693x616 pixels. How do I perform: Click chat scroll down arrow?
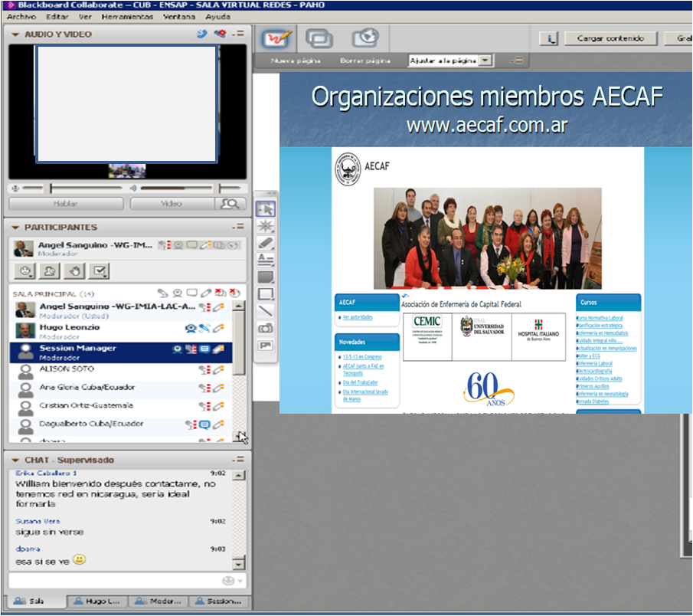point(239,564)
